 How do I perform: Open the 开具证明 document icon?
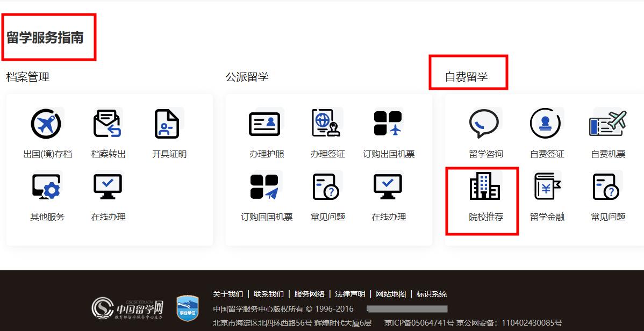pos(167,123)
